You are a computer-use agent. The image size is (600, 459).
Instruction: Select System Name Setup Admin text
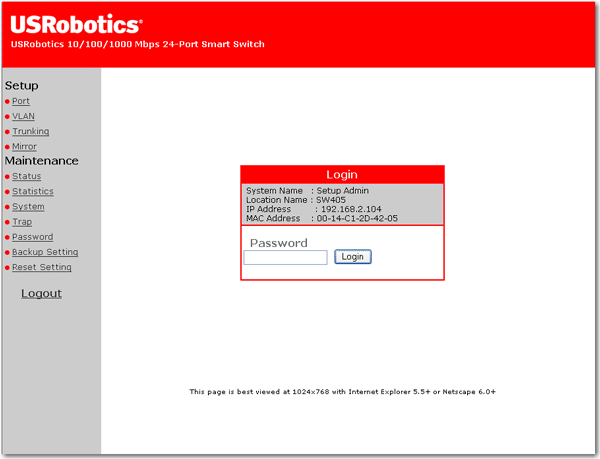click(307, 191)
